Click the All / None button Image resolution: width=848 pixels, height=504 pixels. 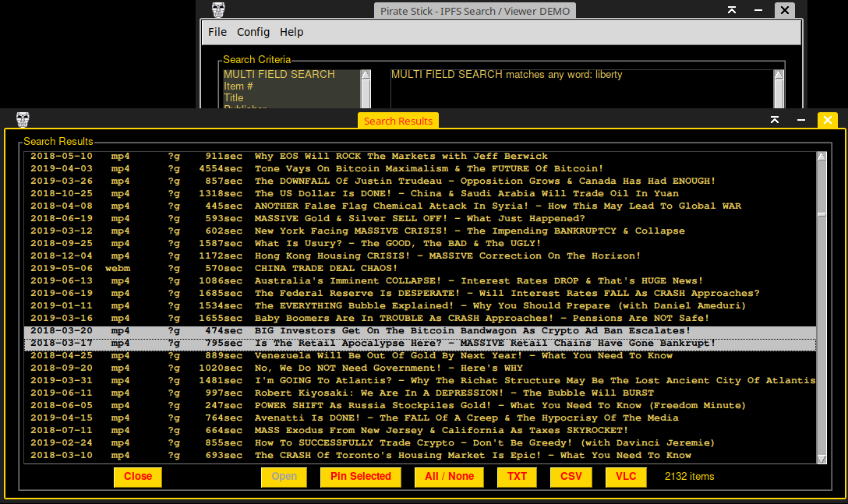click(450, 477)
